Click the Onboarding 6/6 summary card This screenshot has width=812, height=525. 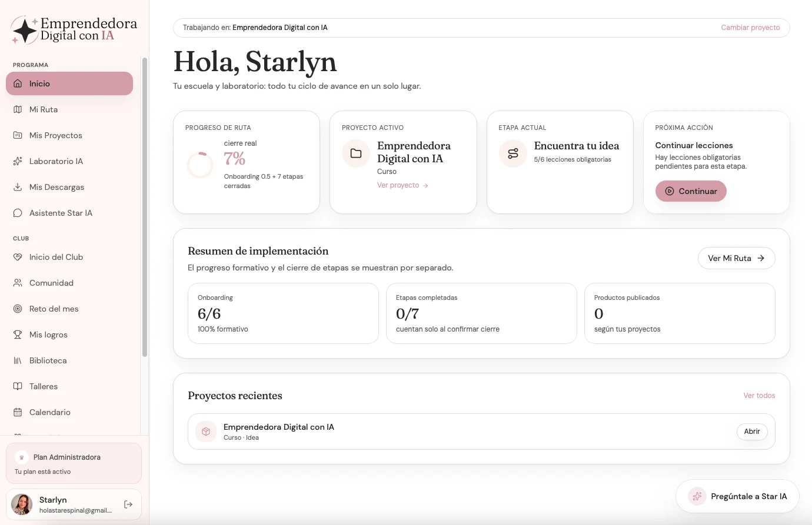click(283, 313)
